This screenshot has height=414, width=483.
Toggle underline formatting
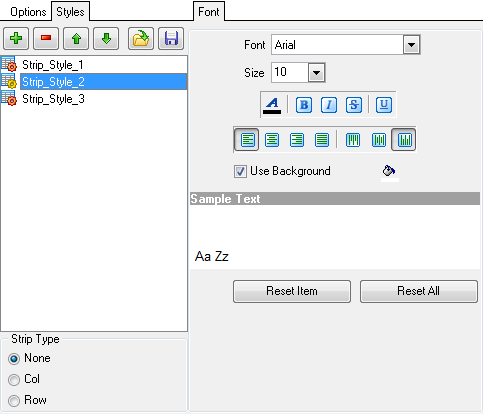point(384,105)
